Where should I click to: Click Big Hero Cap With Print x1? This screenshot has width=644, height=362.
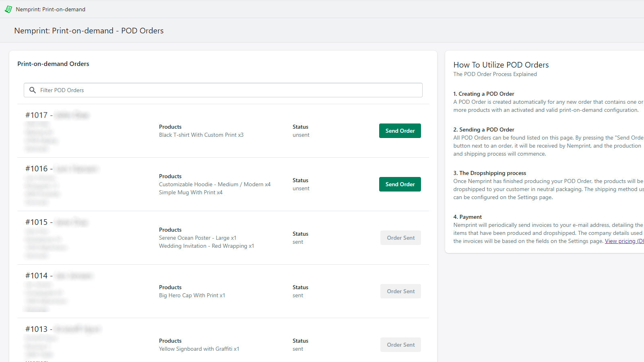192,295
